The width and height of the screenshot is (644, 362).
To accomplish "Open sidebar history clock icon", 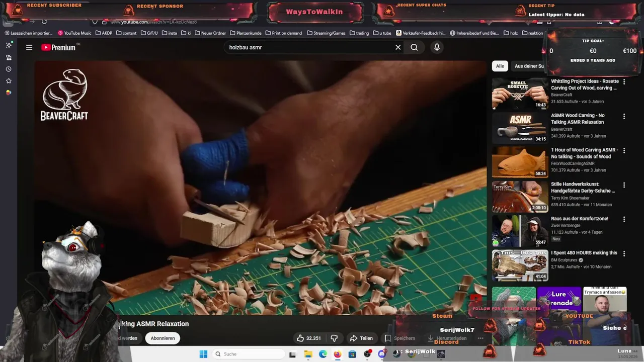I will 9,69.
